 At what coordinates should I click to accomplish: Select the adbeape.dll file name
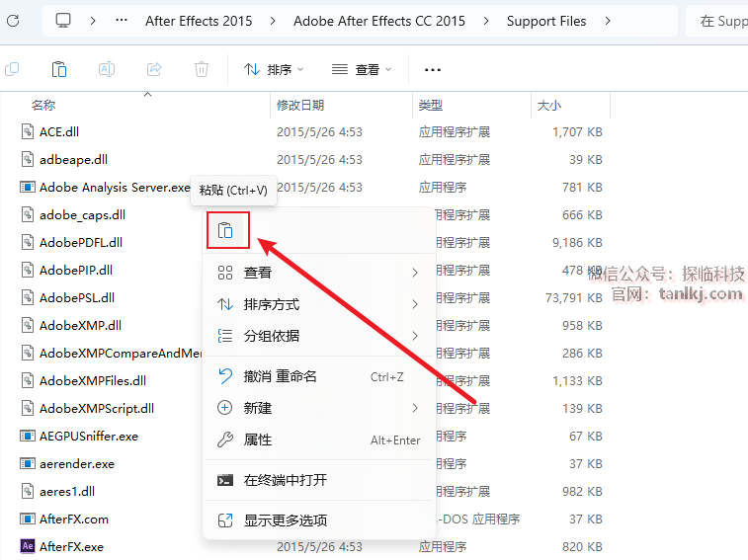pos(73,159)
